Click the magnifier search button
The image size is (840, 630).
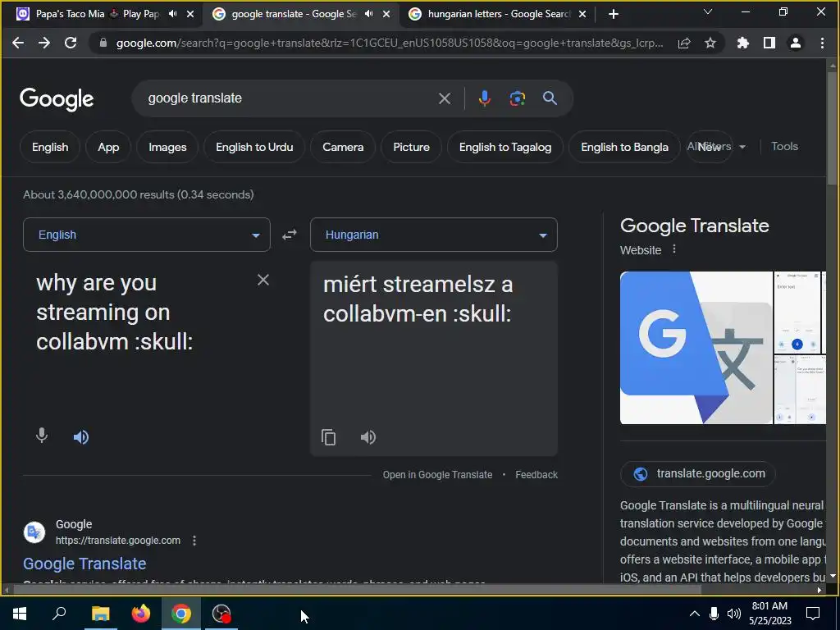pos(550,98)
